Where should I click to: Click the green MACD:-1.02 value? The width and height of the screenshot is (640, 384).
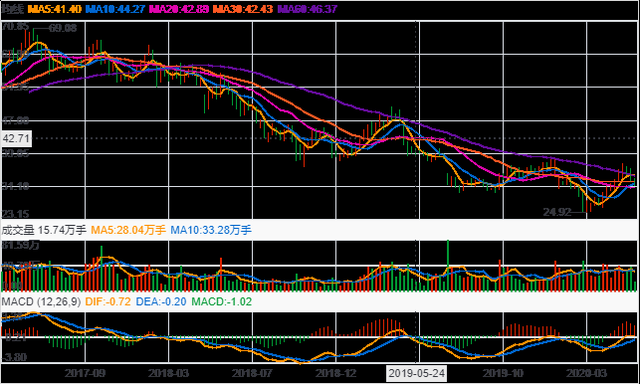[x=222, y=302]
